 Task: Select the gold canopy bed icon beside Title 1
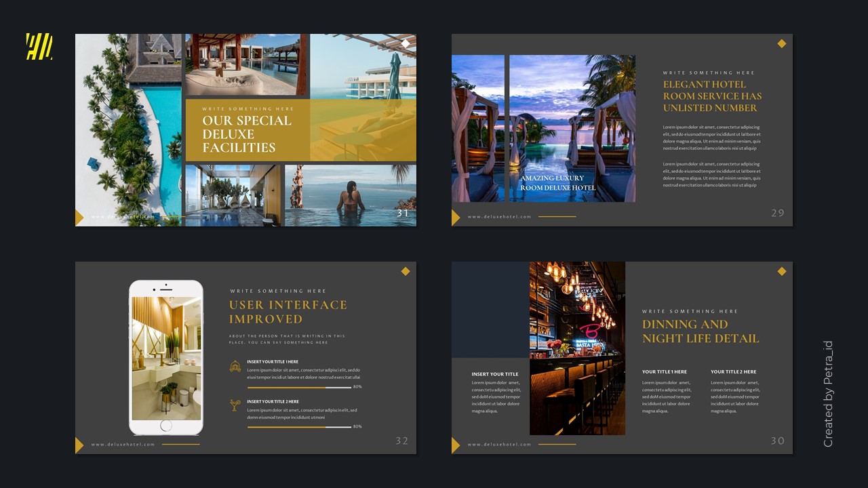tap(235, 365)
